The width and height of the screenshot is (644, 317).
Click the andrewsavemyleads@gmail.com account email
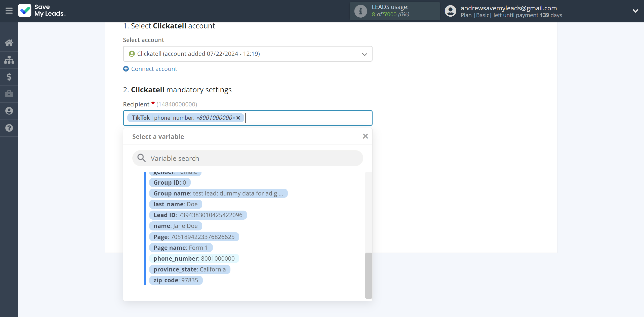[509, 8]
